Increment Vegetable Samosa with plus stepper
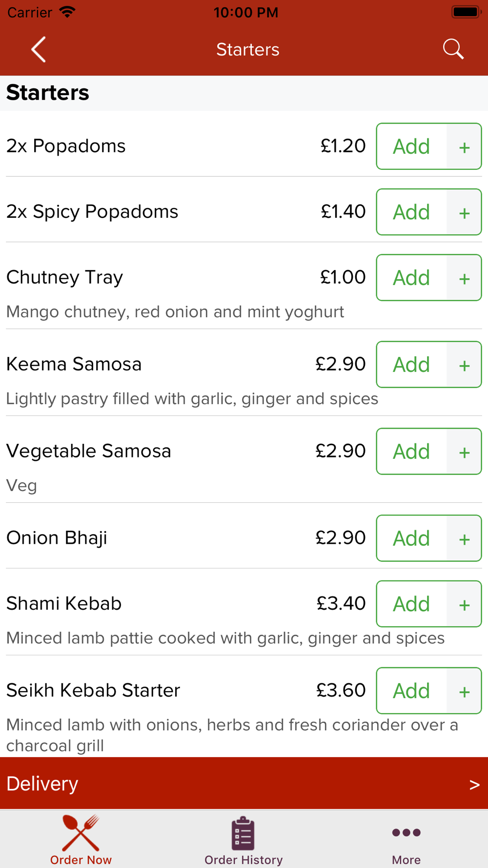Screen dimensions: 488x868 point(464,452)
